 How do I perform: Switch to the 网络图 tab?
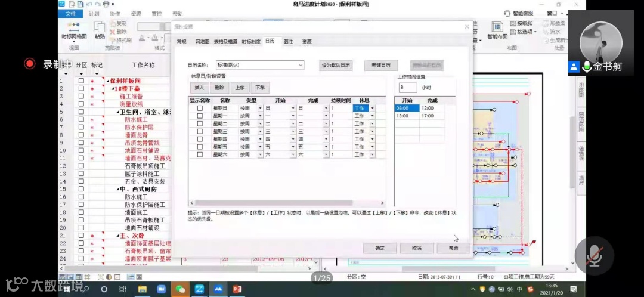[202, 42]
